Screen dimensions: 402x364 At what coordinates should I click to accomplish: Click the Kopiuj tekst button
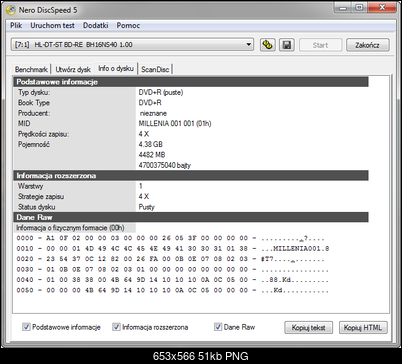pos(308,327)
